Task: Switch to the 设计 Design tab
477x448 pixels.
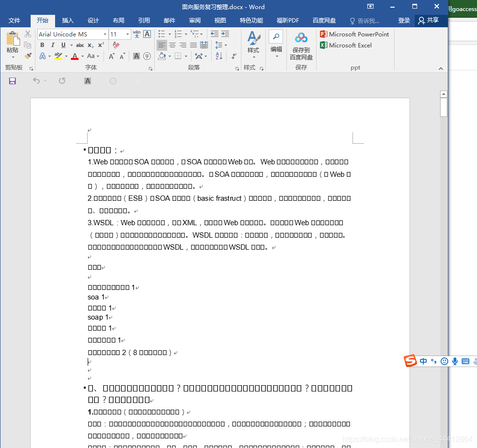Action: click(93, 21)
